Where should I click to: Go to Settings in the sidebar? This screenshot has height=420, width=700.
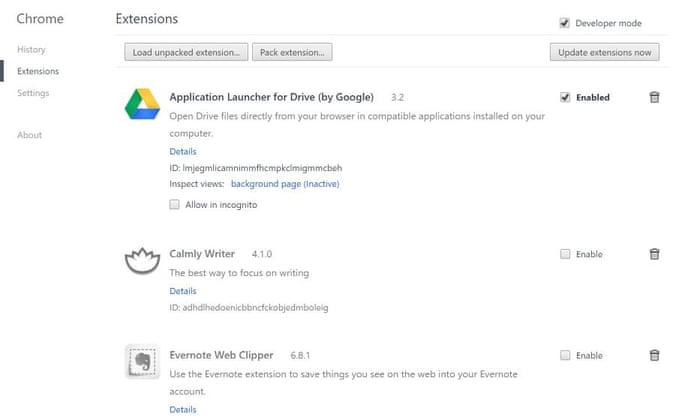33,93
